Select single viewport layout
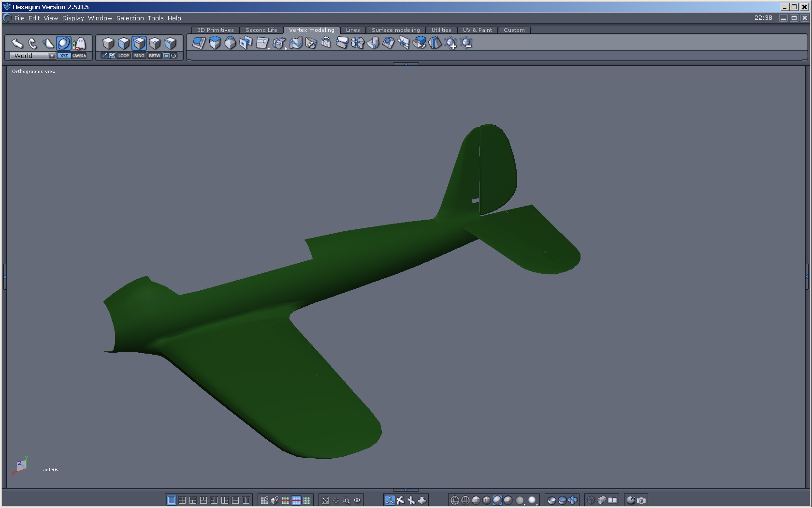Viewport: 812px width, 508px height. pos(172,500)
